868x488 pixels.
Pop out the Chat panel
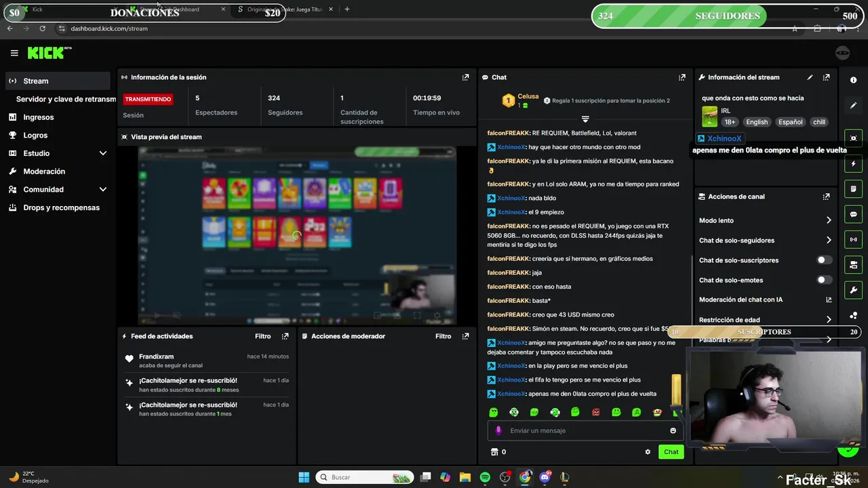682,77
